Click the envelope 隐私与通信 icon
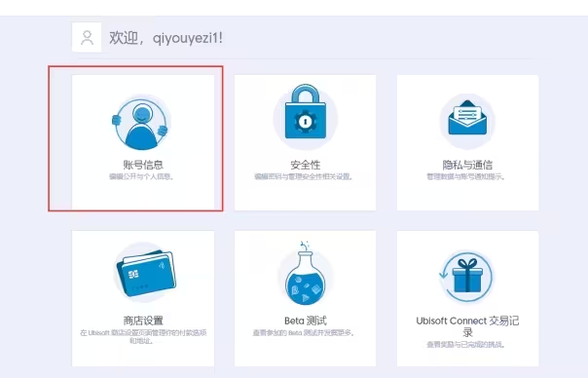The image size is (588, 378). click(x=467, y=121)
